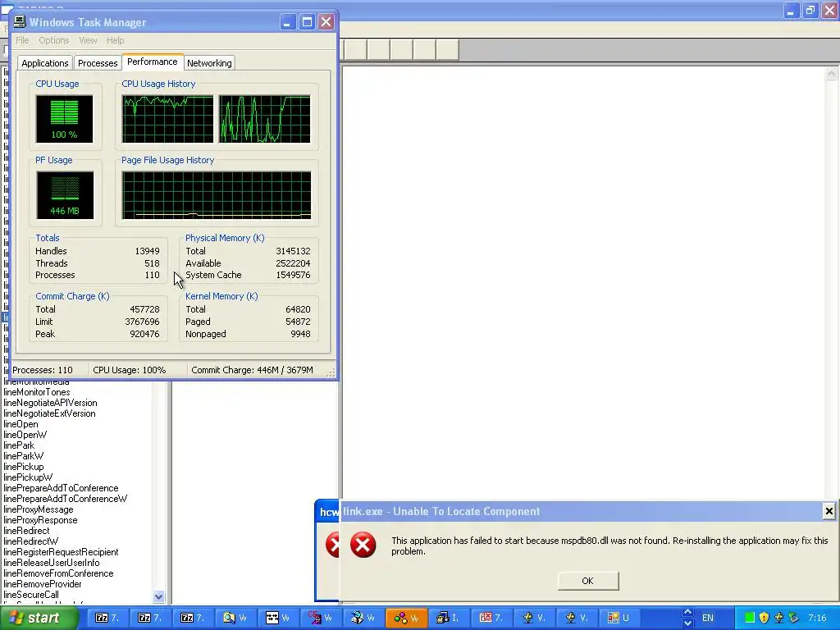The width and height of the screenshot is (840, 630).
Task: Open the Options menu in Task Manager
Action: tap(53, 40)
